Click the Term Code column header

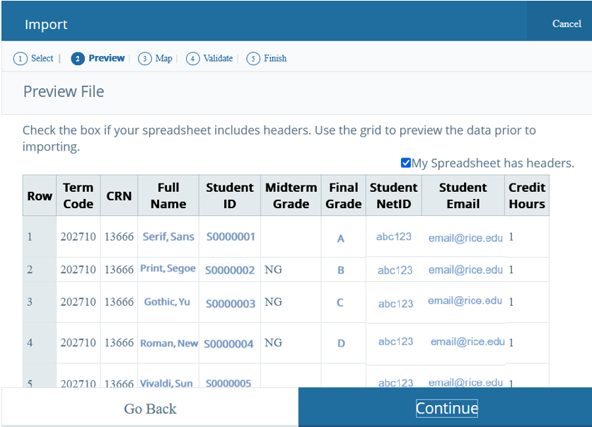point(78,196)
